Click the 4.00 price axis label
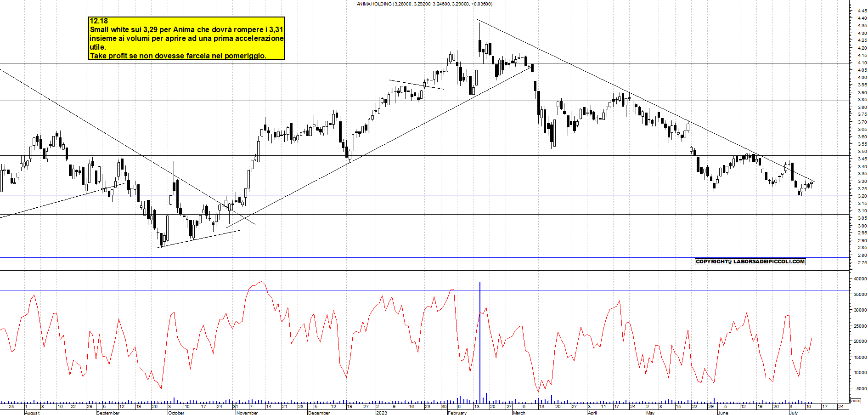This screenshot has width=868, height=415. [862, 77]
